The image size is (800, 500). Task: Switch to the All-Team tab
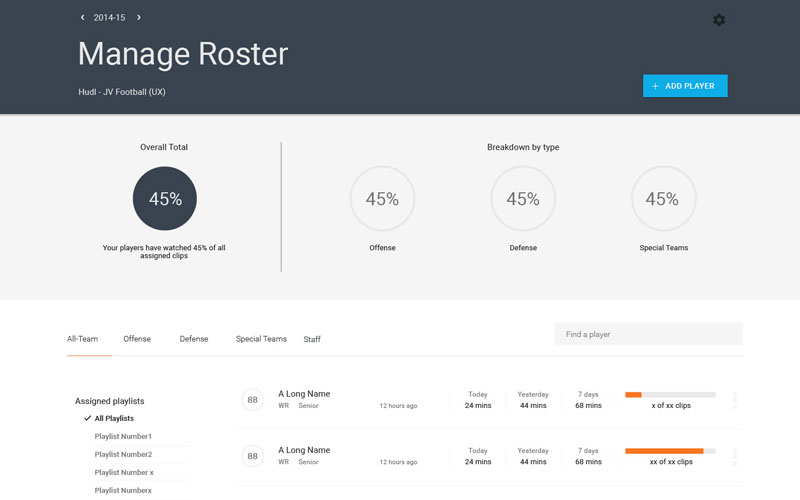click(x=83, y=339)
